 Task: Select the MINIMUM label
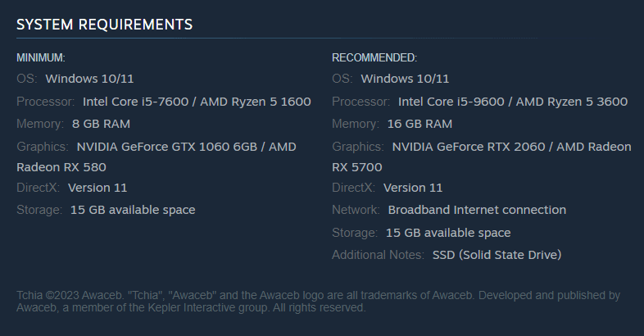pos(41,58)
